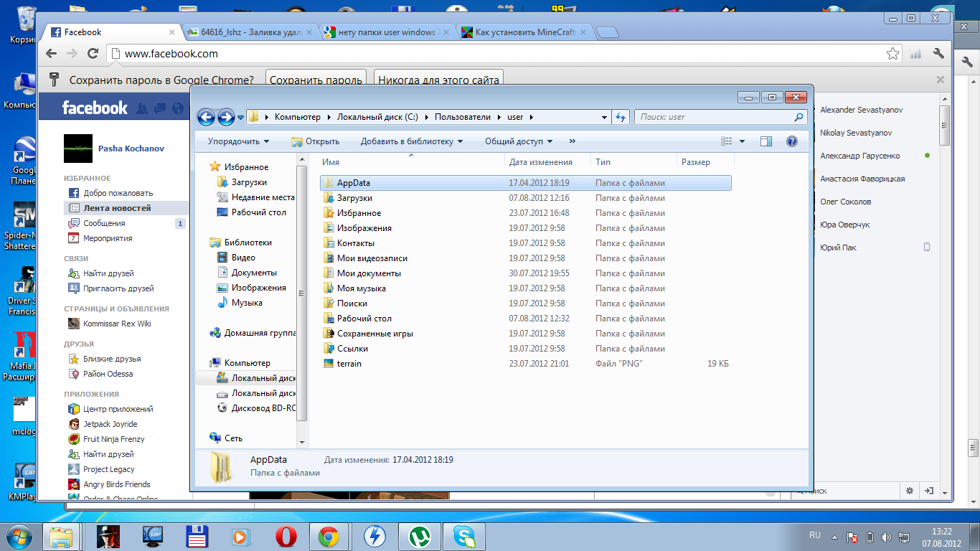Sort by the 'Тип' column header

(633, 162)
